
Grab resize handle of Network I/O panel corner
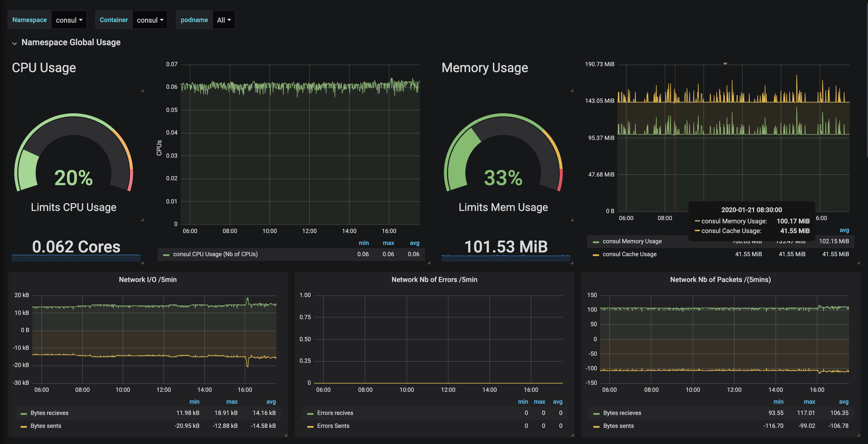(286, 435)
